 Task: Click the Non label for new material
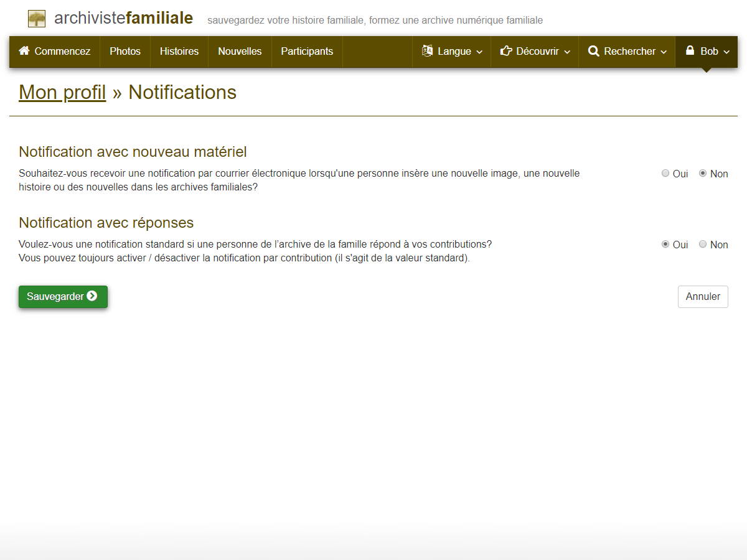(719, 174)
